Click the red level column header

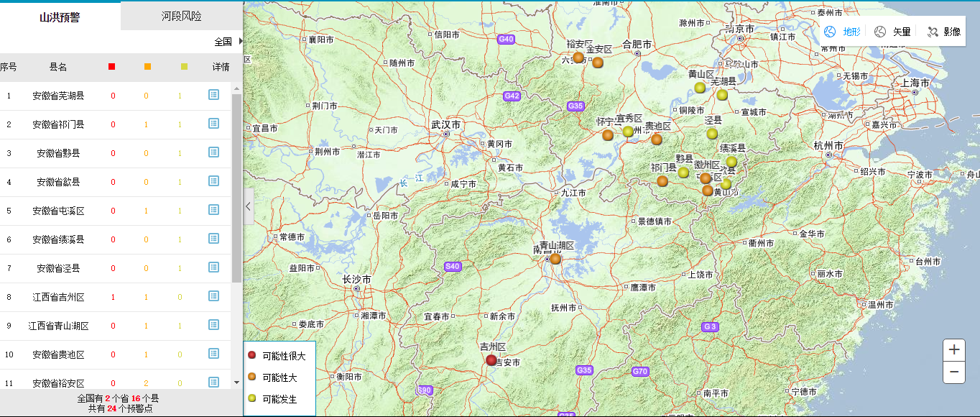(x=111, y=67)
